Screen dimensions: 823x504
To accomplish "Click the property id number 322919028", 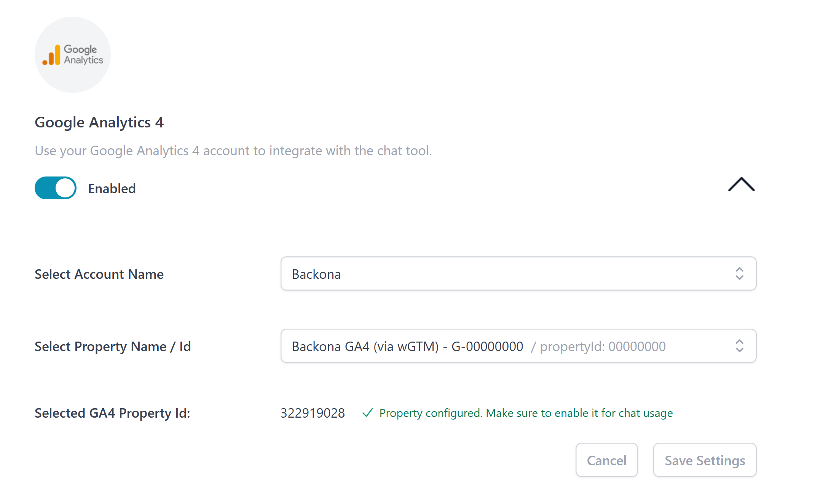I will click(x=313, y=413).
